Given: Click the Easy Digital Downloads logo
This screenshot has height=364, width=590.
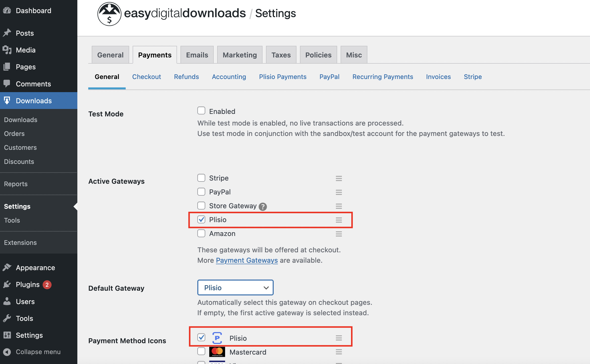Looking at the screenshot, I should 109,14.
